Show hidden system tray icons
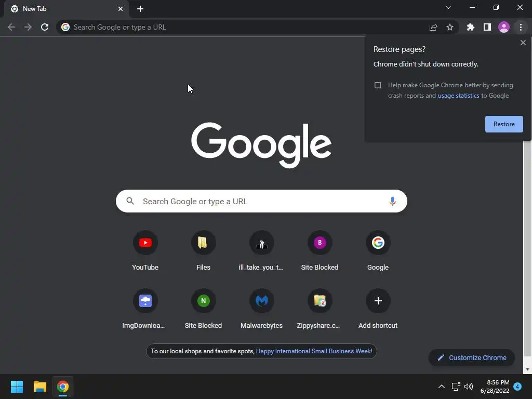Image resolution: width=532 pixels, height=399 pixels. [442, 387]
